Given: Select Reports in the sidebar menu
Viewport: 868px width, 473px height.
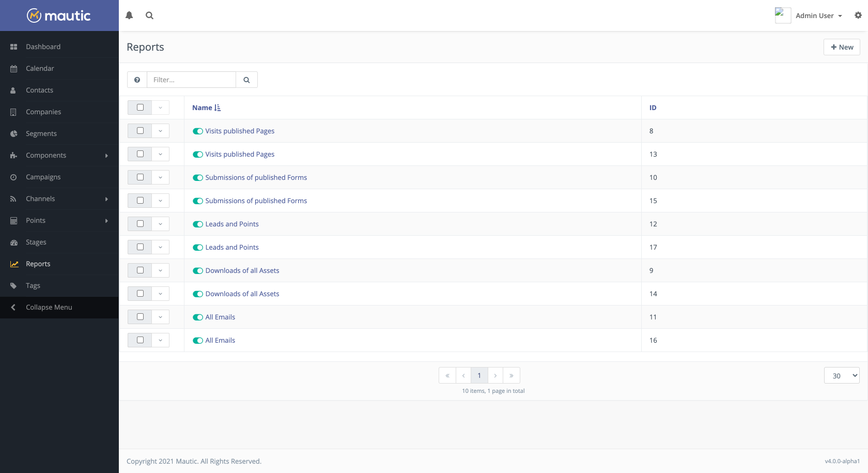Looking at the screenshot, I should click(38, 264).
